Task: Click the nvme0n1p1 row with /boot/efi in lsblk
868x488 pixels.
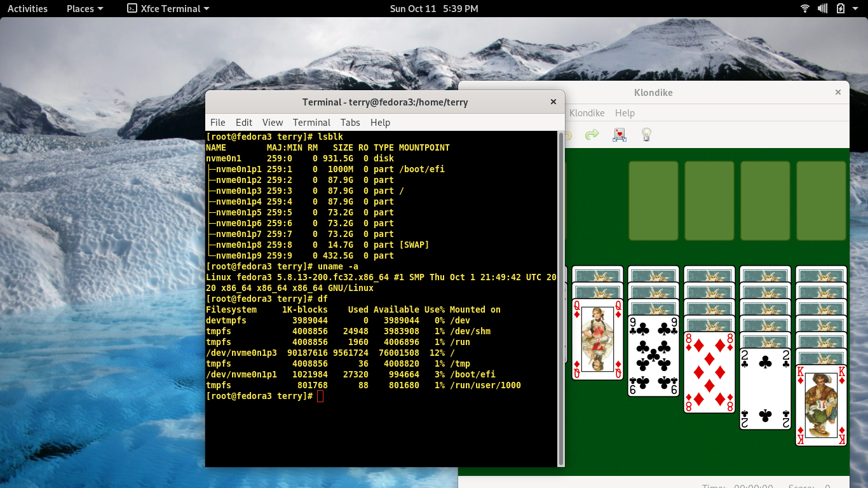Action: (325, 169)
